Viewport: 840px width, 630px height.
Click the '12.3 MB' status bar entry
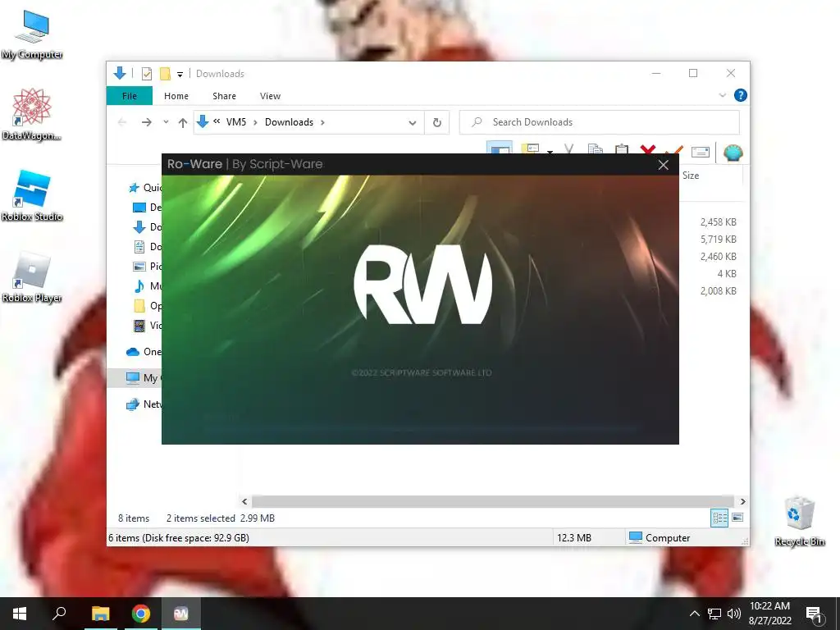point(574,537)
